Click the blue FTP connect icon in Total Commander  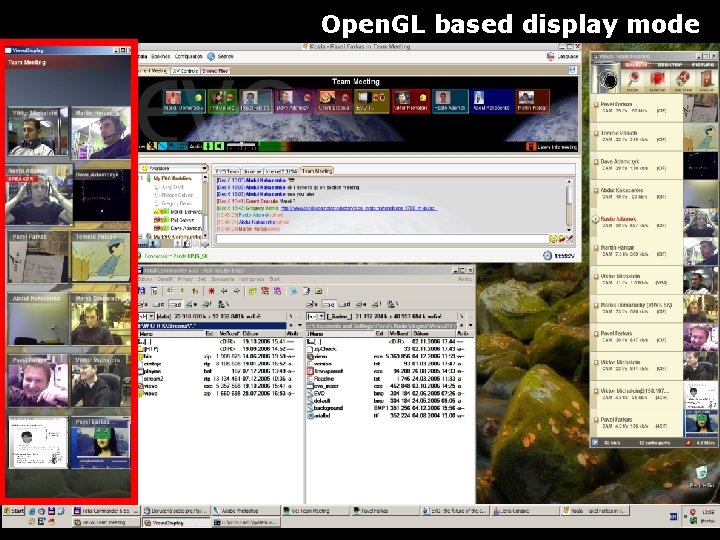(x=294, y=291)
